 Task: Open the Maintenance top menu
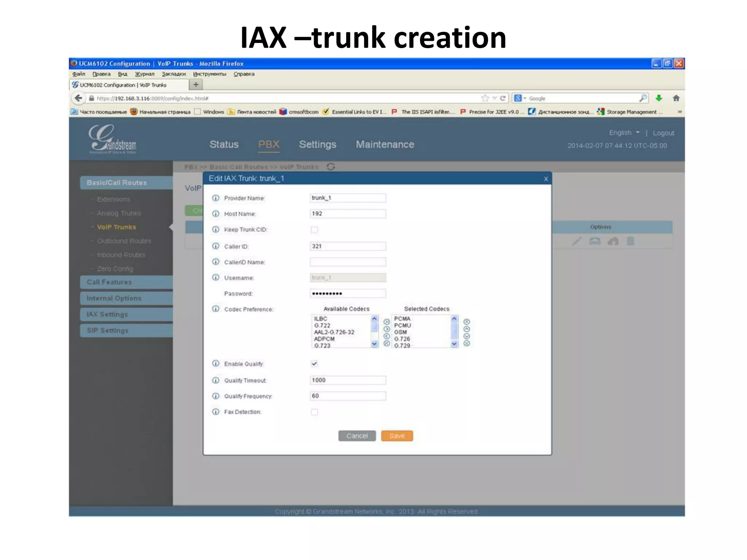tap(385, 144)
